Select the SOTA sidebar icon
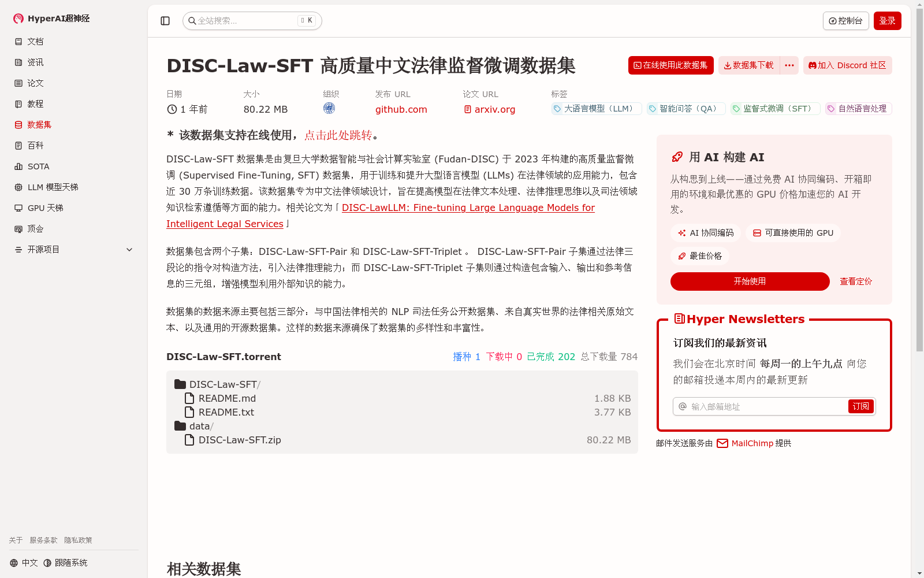This screenshot has width=924, height=578. click(19, 166)
